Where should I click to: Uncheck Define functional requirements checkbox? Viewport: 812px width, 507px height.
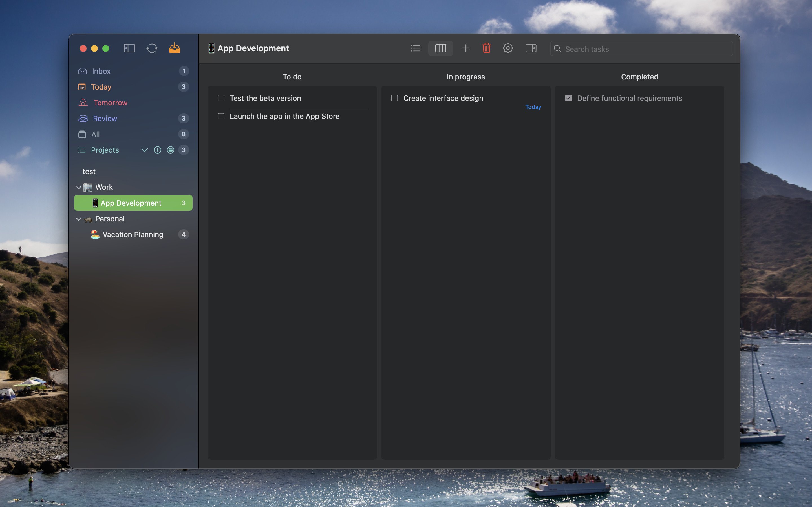[568, 98]
